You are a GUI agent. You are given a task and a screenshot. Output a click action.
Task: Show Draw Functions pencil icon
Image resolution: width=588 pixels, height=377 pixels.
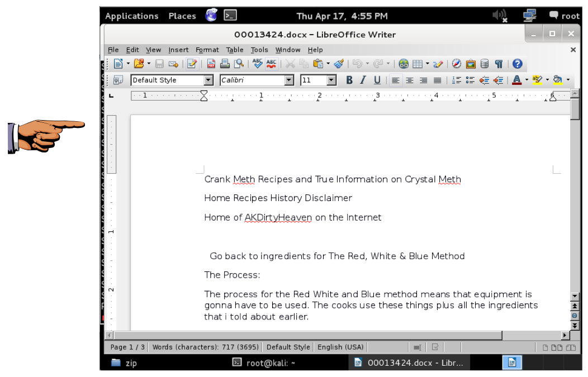point(438,64)
